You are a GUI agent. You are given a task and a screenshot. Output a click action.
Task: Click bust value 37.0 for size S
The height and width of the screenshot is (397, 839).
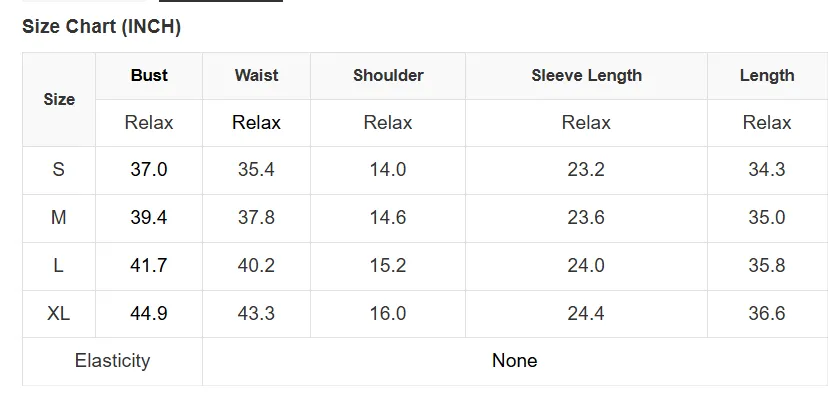(x=149, y=170)
